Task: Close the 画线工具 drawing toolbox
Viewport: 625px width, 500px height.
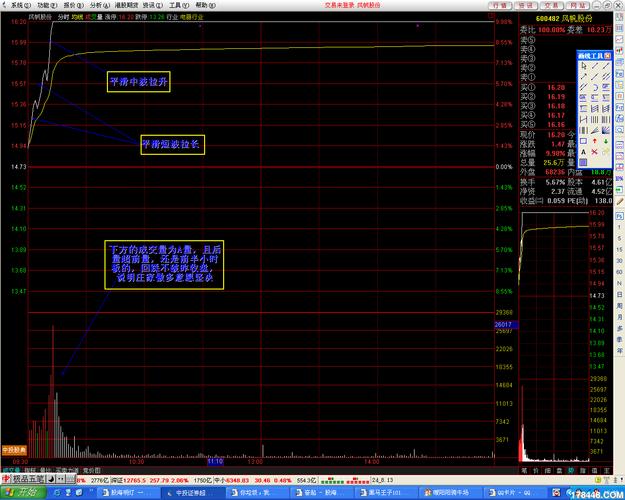Action: click(x=611, y=54)
